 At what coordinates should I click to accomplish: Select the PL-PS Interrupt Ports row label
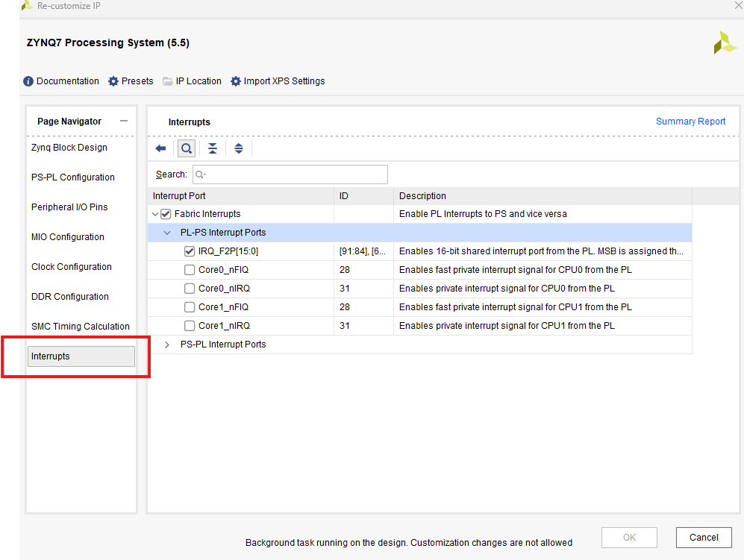223,233
